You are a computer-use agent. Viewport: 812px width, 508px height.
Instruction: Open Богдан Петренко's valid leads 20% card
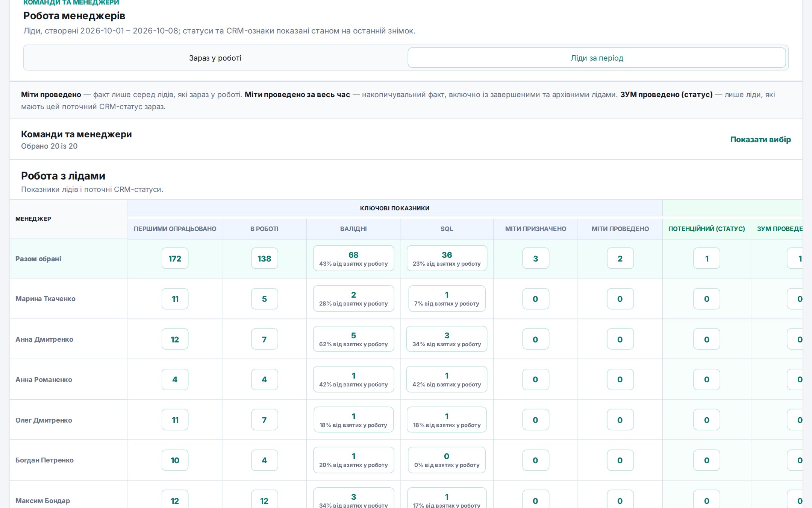(x=353, y=460)
